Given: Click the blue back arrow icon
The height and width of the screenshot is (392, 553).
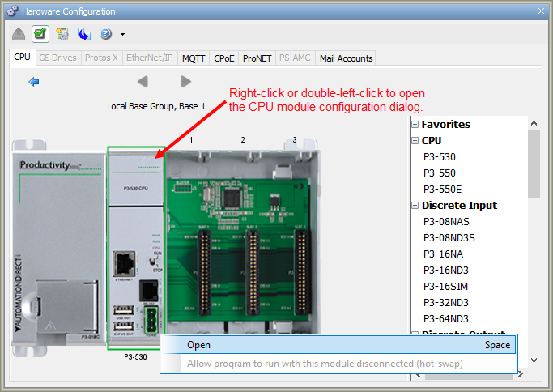Looking at the screenshot, I should pos(34,82).
